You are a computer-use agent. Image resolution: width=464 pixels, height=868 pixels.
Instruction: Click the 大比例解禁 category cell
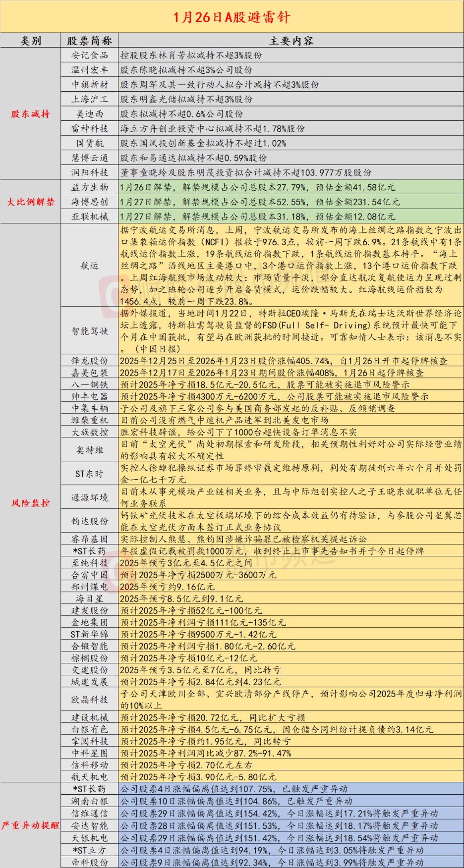pyautogui.click(x=31, y=202)
